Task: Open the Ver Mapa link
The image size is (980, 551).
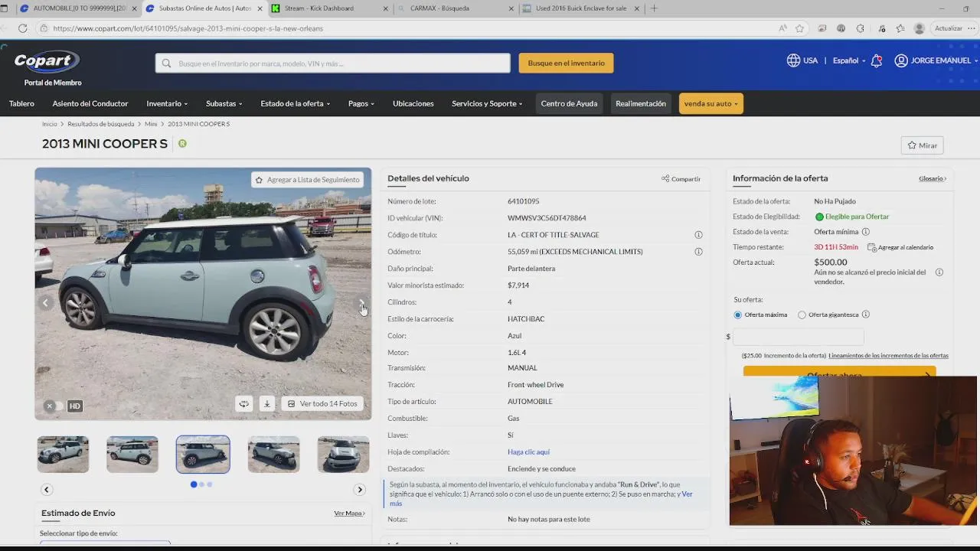Action: (349, 514)
